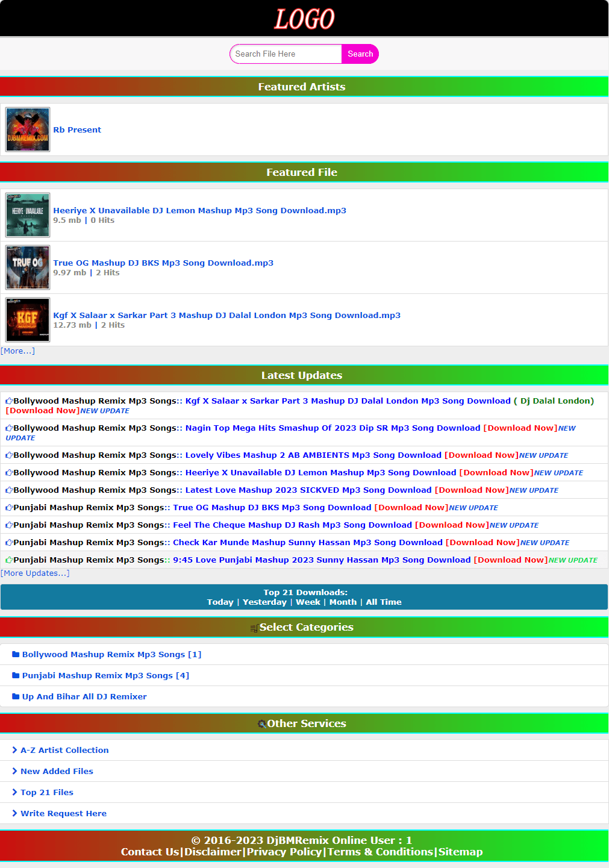Open the Rb Present artist thumbnail
The width and height of the screenshot is (609, 868).
pos(28,130)
